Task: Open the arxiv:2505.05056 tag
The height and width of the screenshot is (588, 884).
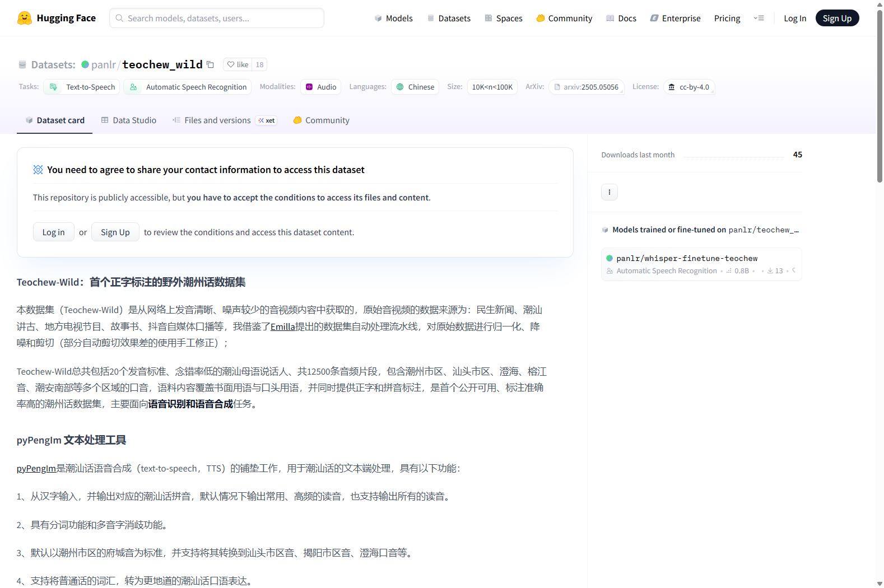Action: coord(587,87)
